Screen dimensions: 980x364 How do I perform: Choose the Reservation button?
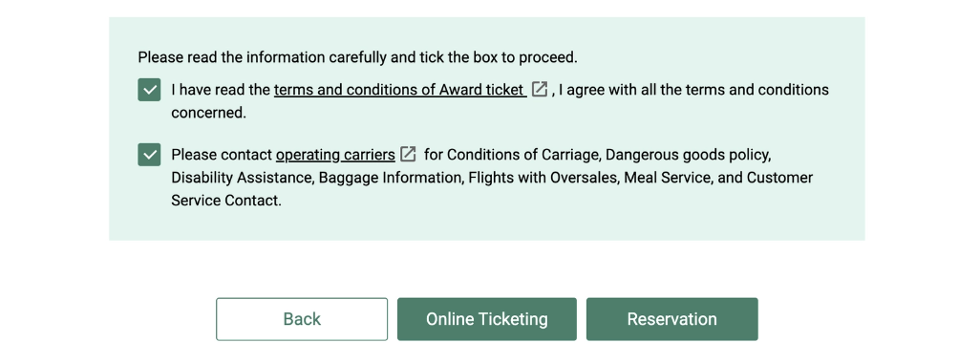tap(671, 319)
